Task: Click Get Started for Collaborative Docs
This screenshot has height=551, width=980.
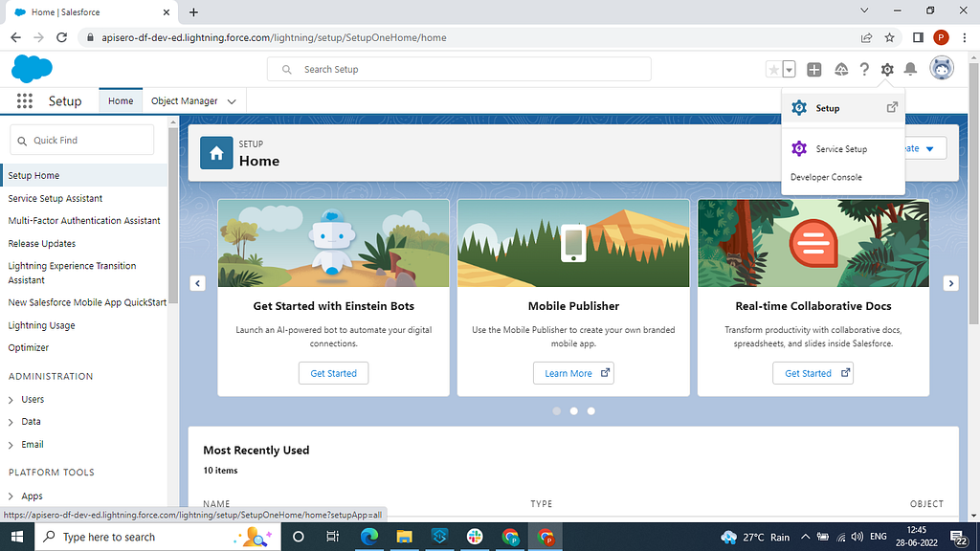Action: click(x=813, y=373)
